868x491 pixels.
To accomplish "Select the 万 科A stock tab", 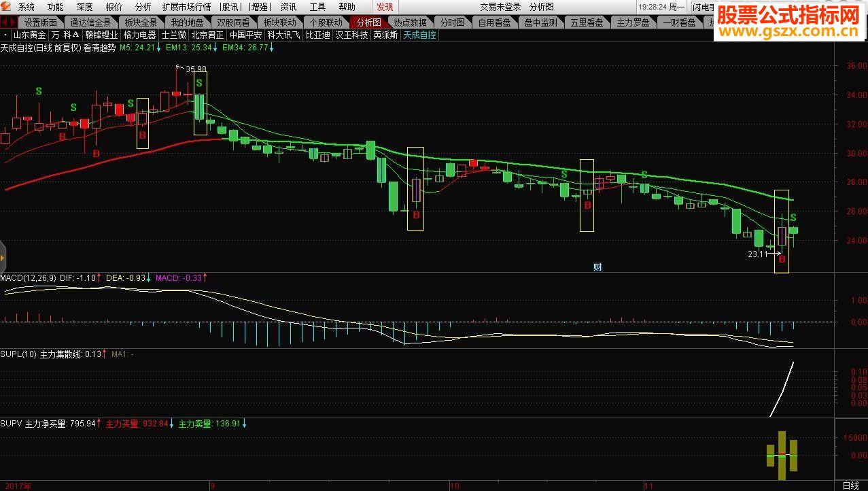I will tap(65, 35).
